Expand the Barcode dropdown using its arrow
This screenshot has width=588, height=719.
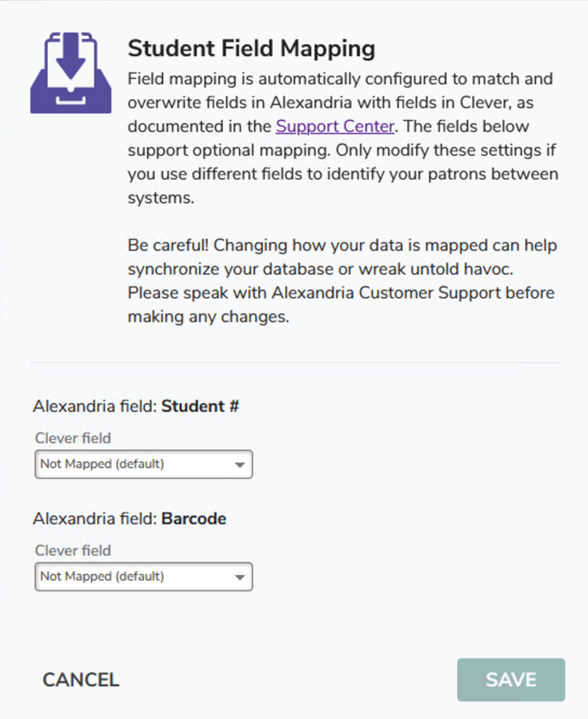(240, 577)
